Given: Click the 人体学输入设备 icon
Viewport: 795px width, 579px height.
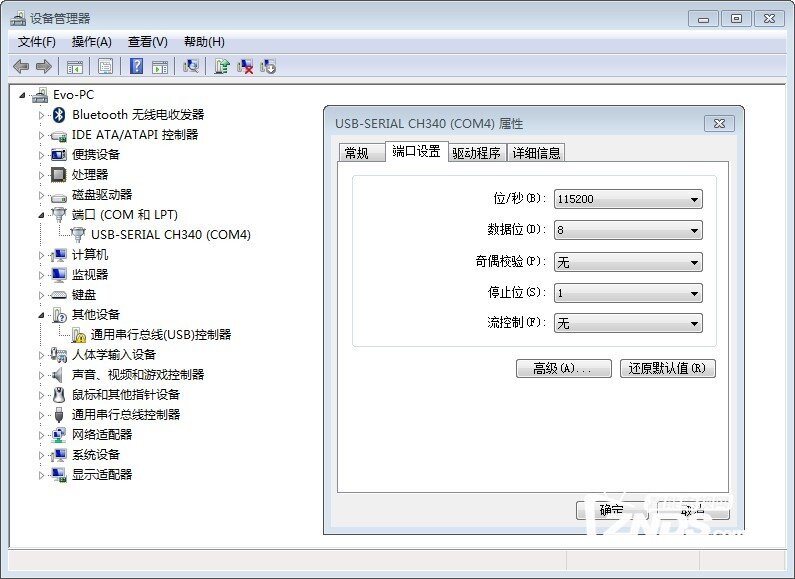Looking at the screenshot, I should click(59, 355).
